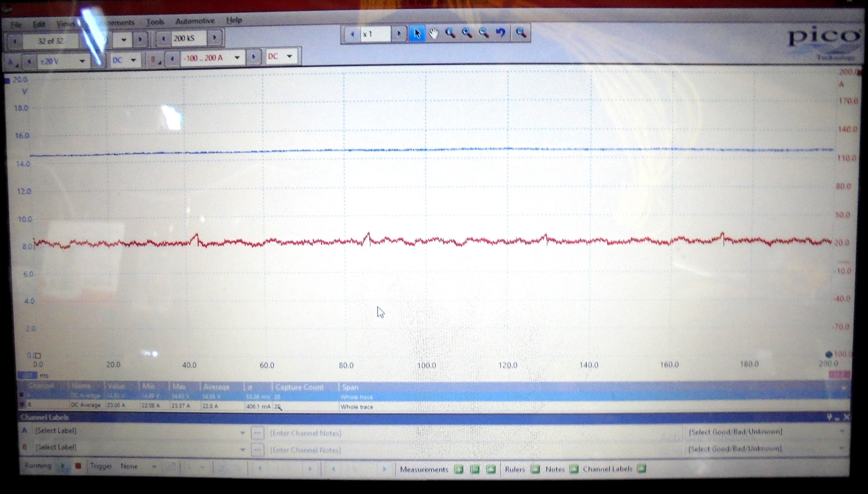Click ellipsis button beside channel A label
The height and width of the screenshot is (494, 868).
[257, 433]
